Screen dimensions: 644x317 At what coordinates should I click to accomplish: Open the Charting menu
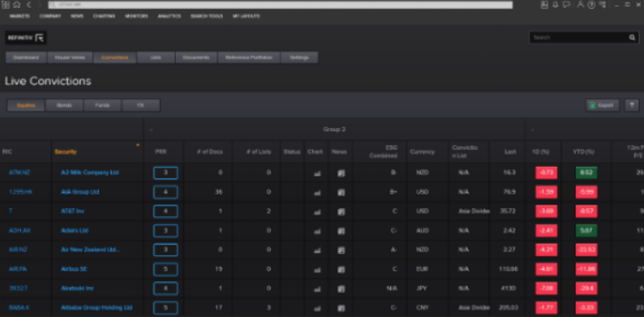coord(103,15)
